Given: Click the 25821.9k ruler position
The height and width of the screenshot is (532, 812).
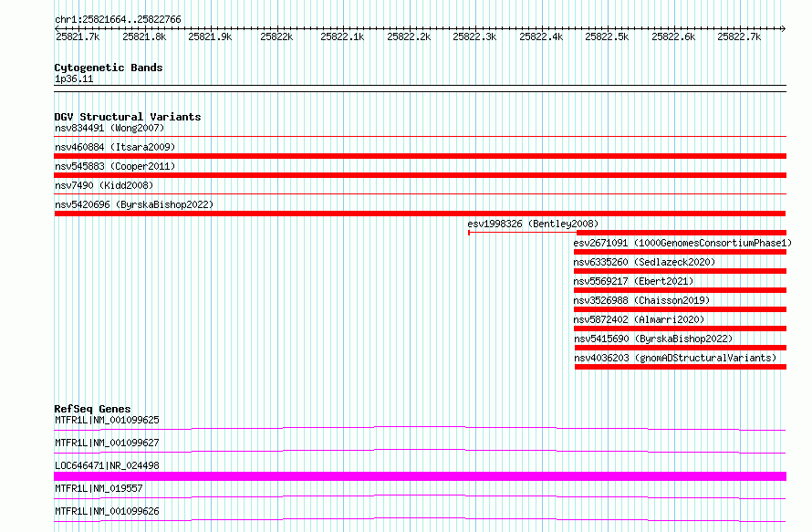Looking at the screenshot, I should coord(210,37).
